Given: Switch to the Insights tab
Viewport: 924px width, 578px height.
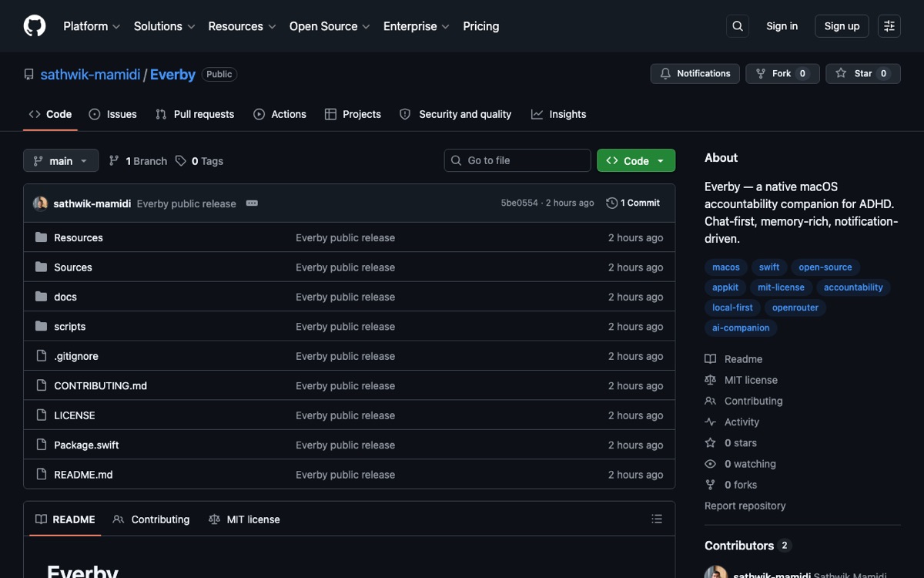Looking at the screenshot, I should pos(559,114).
